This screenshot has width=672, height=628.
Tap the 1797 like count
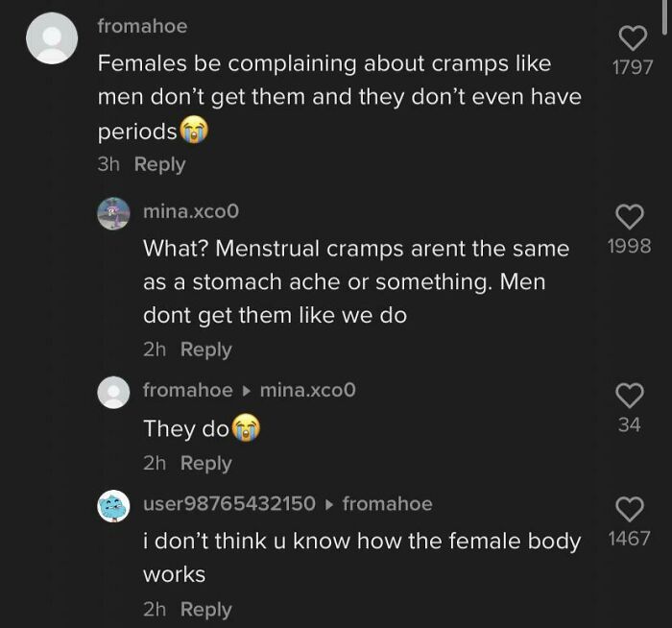pyautogui.click(x=631, y=67)
